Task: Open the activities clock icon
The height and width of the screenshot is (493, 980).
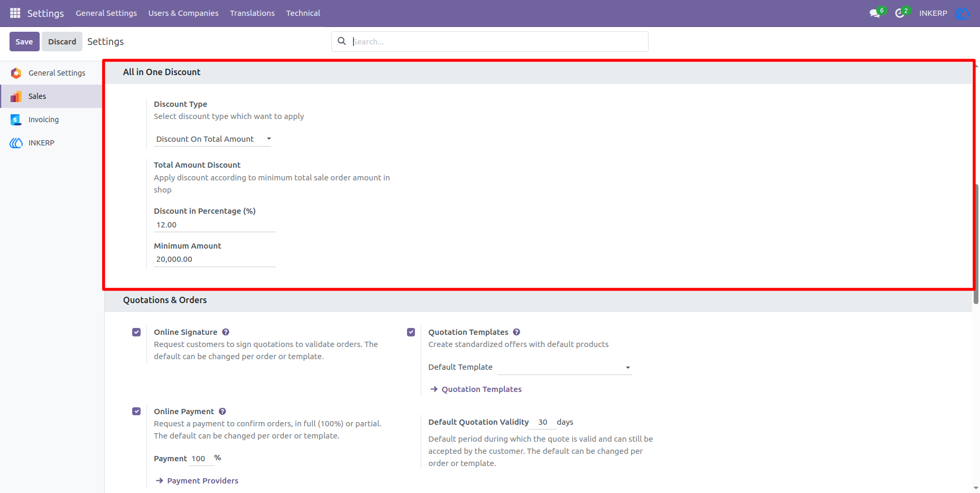Action: 900,13
